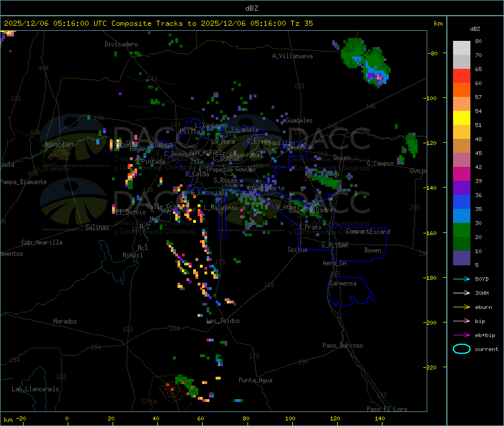504x426 pixels.
Task: Click the 'Agua_Toro' map label
Action: coord(60,144)
